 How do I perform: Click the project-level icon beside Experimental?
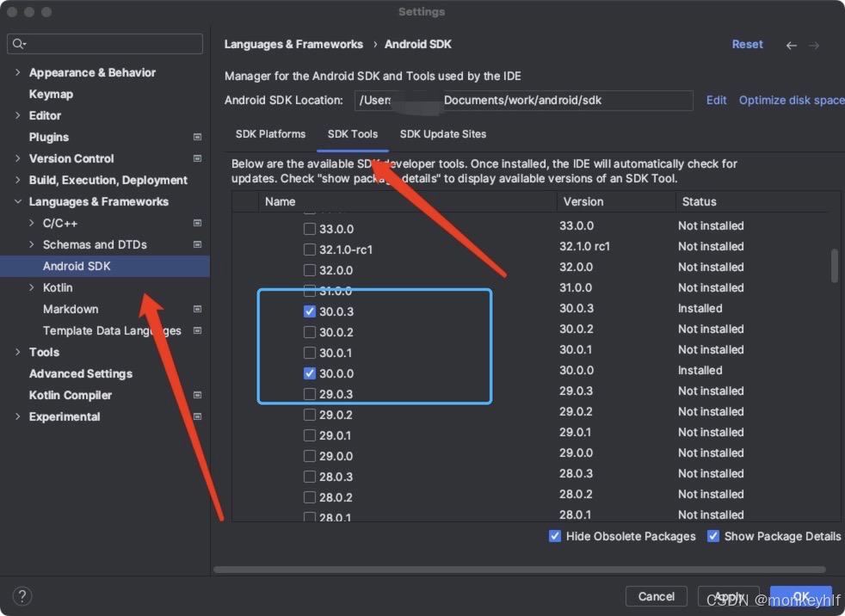[197, 416]
